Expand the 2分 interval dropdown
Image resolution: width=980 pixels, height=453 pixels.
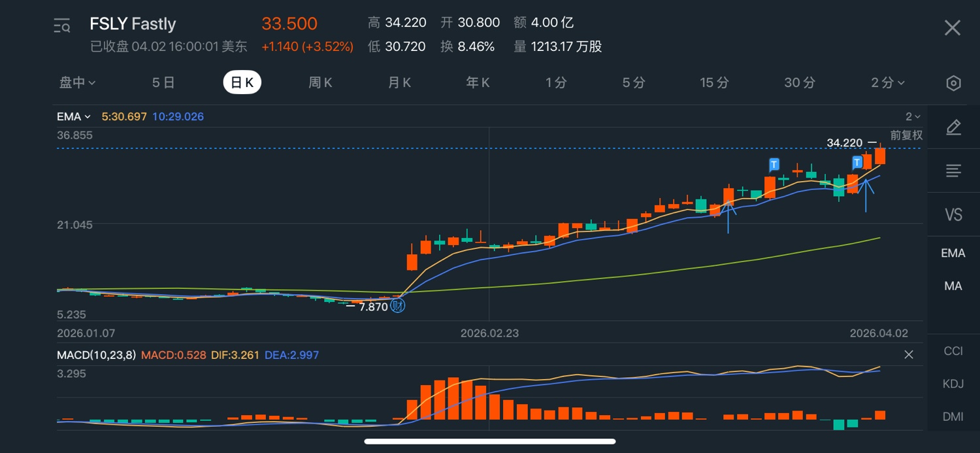(x=887, y=82)
